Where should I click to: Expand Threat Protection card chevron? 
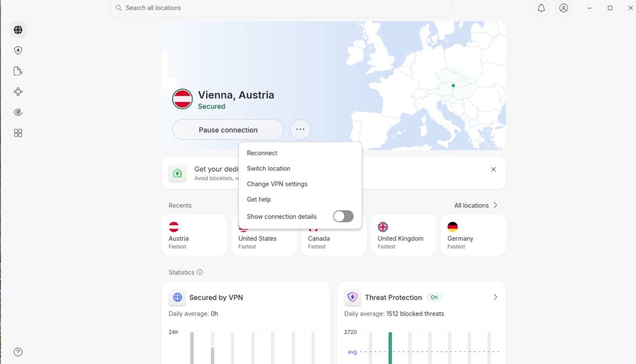coord(495,298)
